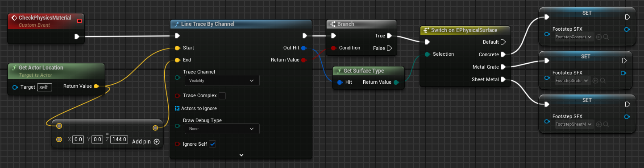Image resolution: width=644 pixels, height=168 pixels.
Task: Open the Draw Debug Type dropdown
Action: (222, 129)
